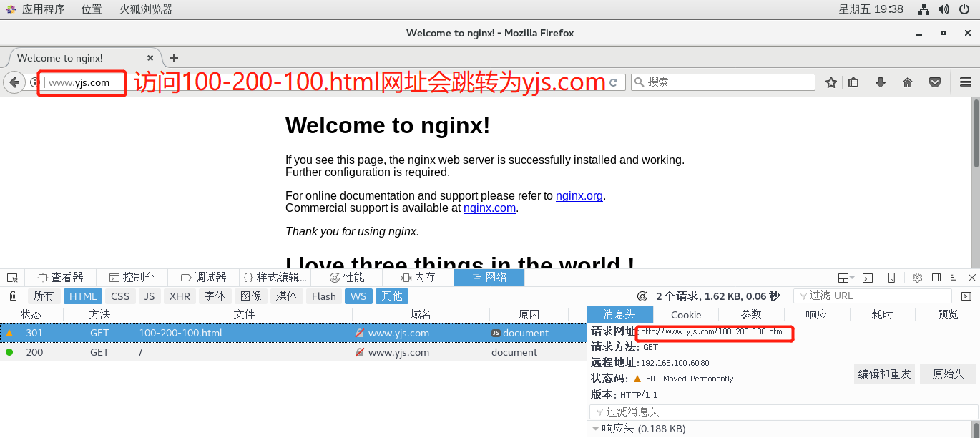Open the bookmarks list icon
Viewport: 980px width, 438px height.
coord(853,82)
